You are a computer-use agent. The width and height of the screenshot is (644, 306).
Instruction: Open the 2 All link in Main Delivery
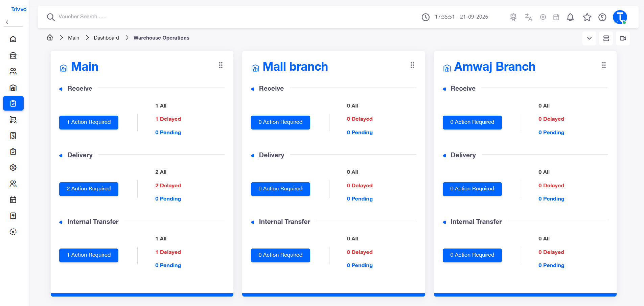point(161,172)
